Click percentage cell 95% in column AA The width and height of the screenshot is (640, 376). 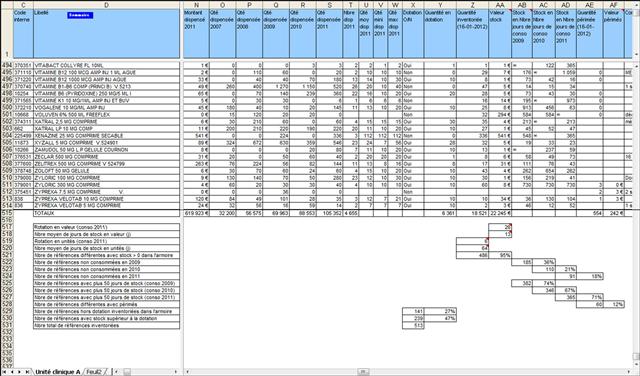tap(500, 255)
